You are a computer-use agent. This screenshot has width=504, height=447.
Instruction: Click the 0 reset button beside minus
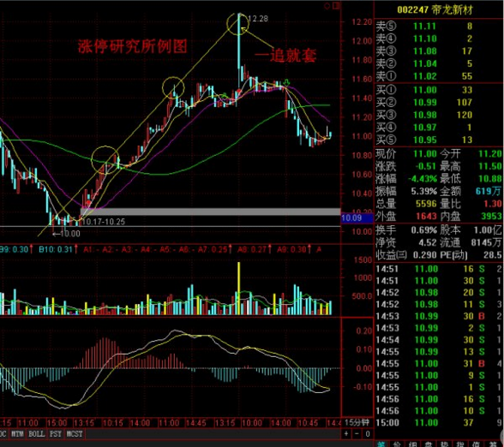click(x=368, y=434)
